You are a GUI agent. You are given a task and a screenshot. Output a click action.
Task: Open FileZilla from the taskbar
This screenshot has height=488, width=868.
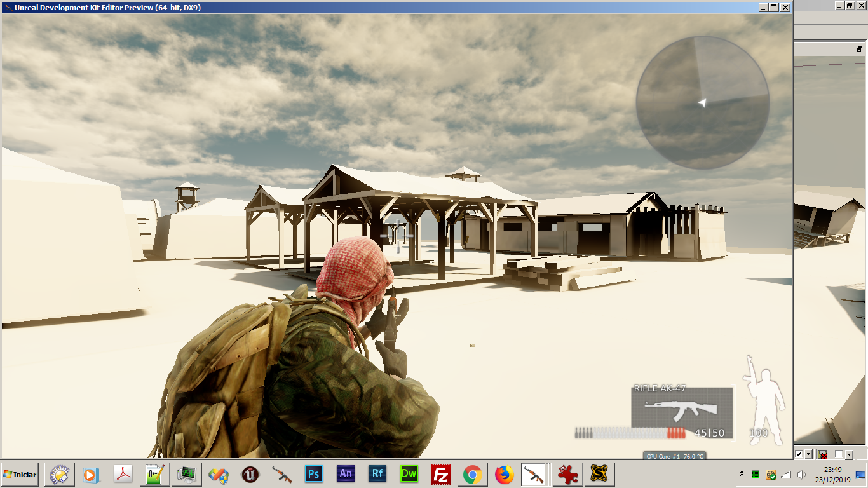point(440,474)
